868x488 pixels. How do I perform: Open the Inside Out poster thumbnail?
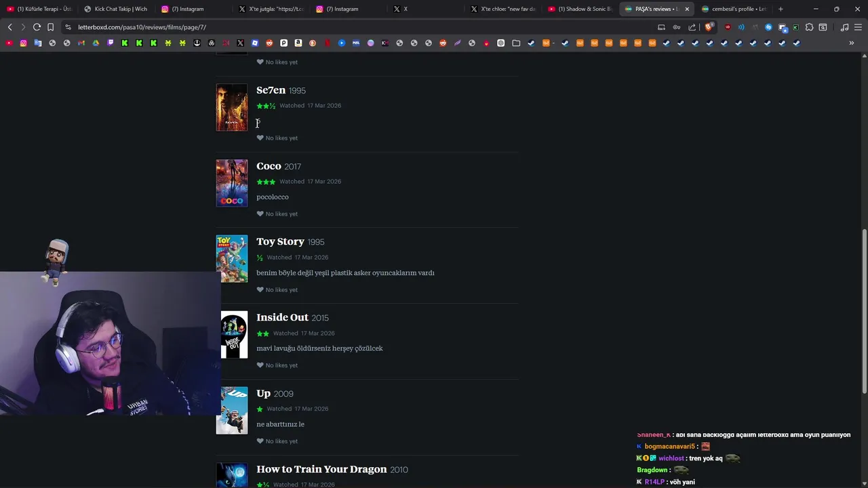tap(234, 334)
